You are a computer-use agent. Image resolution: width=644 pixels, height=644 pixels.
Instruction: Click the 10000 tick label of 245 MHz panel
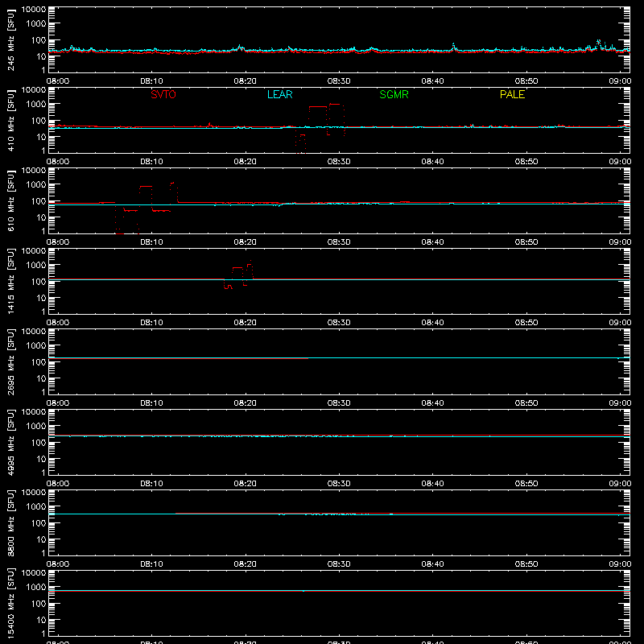pyautogui.click(x=34, y=9)
